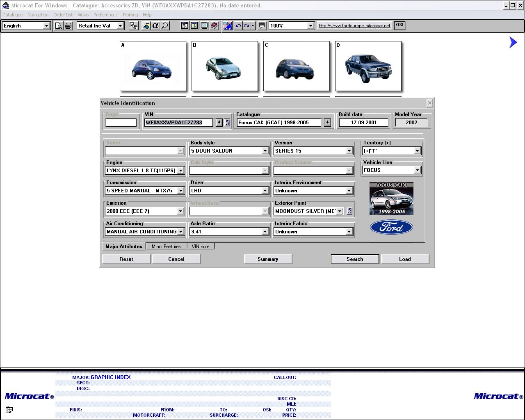The width and height of the screenshot is (525, 420).
Task: Click the order list sheet icon
Action: click(x=185, y=26)
